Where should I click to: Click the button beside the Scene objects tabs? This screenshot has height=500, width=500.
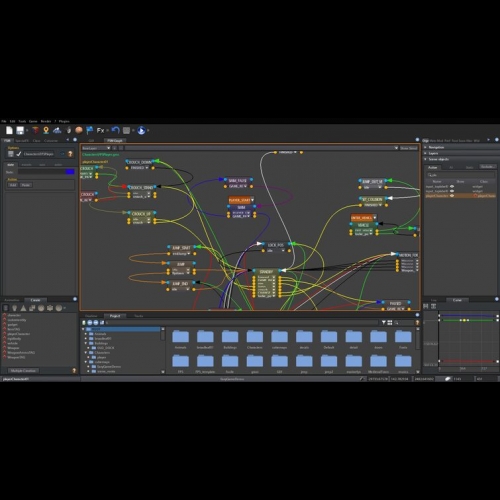tap(487, 166)
